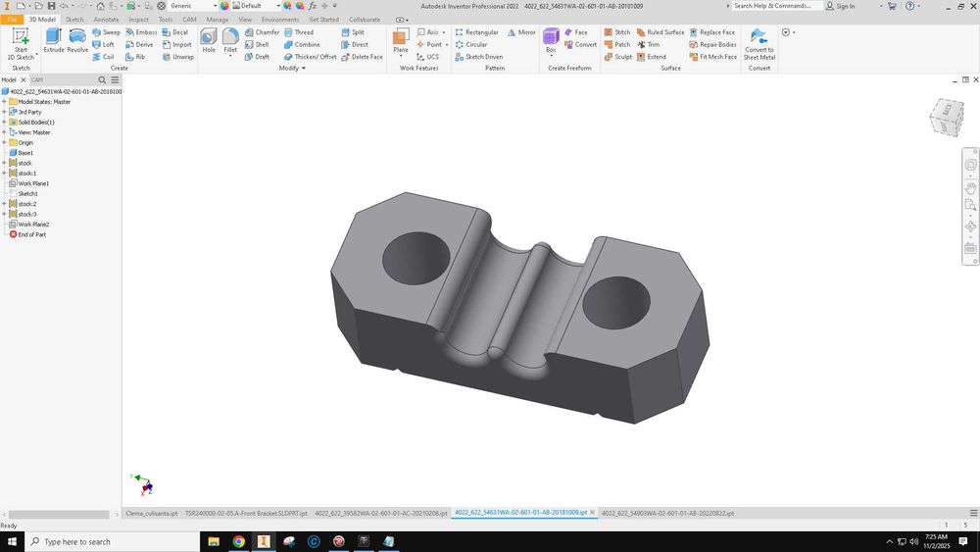The width and height of the screenshot is (980, 552).
Task: Select the Unwrap tool
Action: (x=178, y=56)
